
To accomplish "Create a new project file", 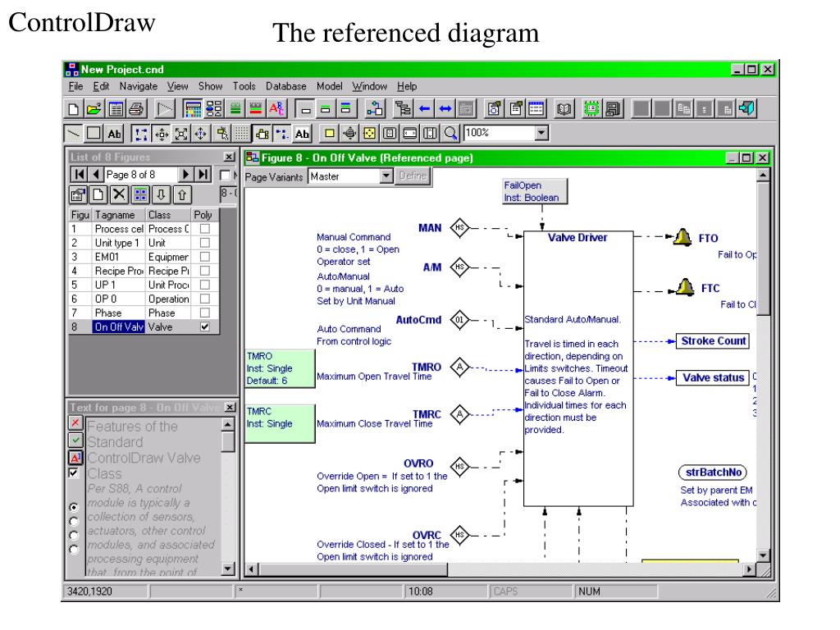I will tap(73, 109).
